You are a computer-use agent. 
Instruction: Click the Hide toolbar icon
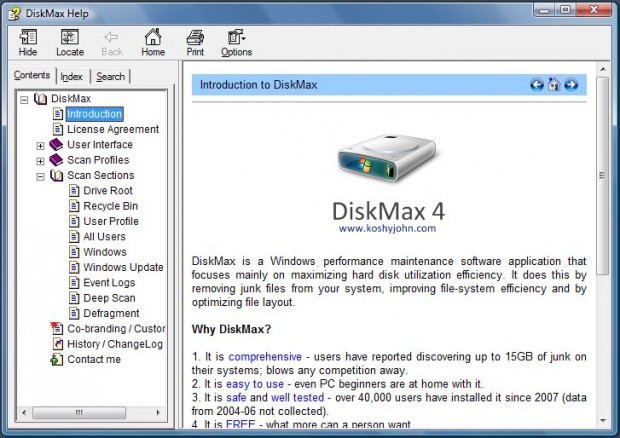tap(28, 37)
